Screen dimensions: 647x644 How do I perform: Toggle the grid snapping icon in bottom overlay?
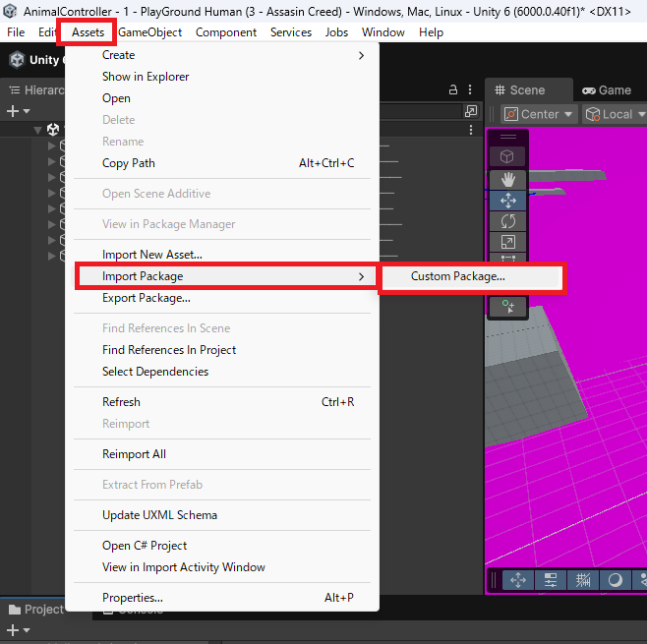pos(583,580)
